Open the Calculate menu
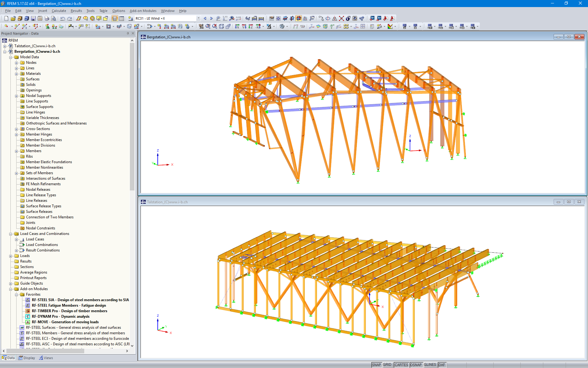Screen dimensions: 588x368 [59, 11]
